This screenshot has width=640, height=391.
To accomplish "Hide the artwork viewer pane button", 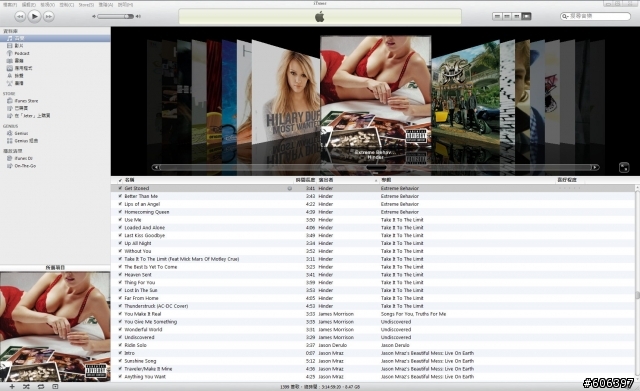I will 55,386.
